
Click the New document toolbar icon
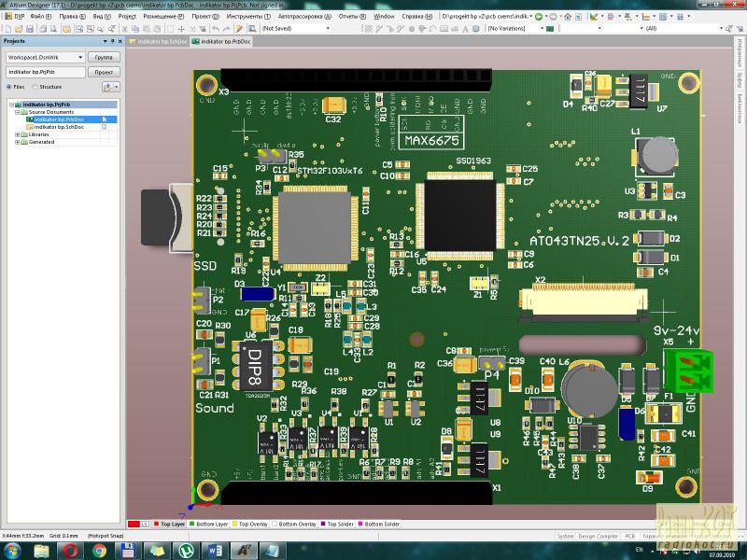click(x=8, y=29)
